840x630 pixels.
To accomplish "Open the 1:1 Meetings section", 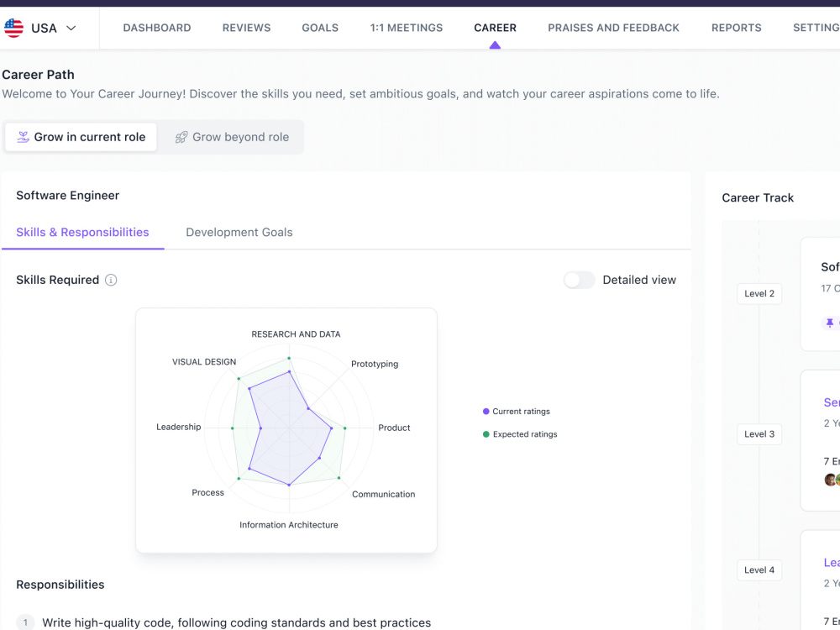I will point(407,28).
